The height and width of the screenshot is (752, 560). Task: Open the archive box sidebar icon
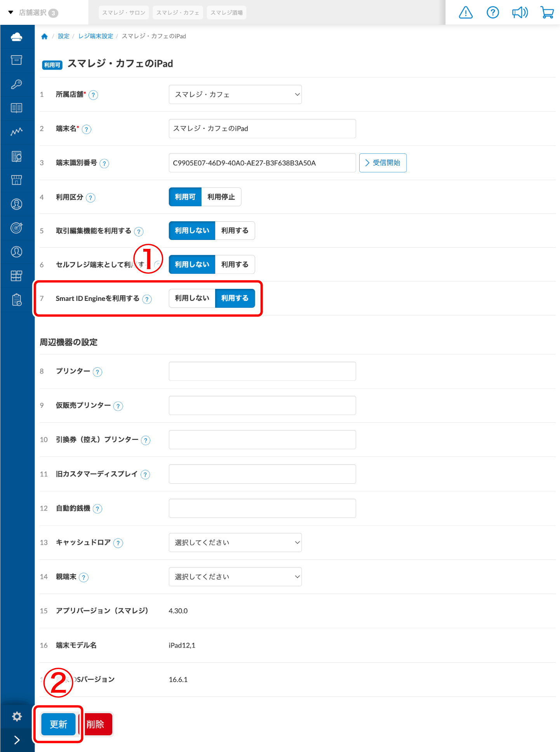[16, 60]
